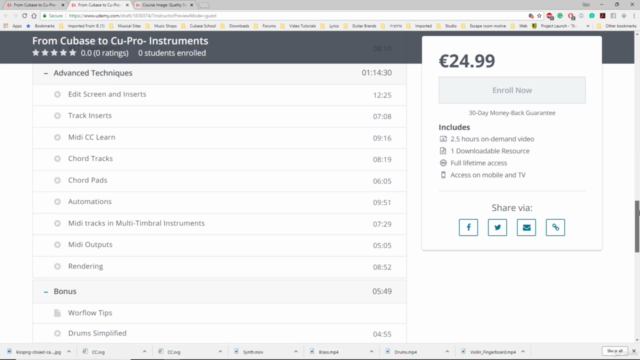Close the Course Image Quality tab
This screenshot has width=640, height=360.
191,5
